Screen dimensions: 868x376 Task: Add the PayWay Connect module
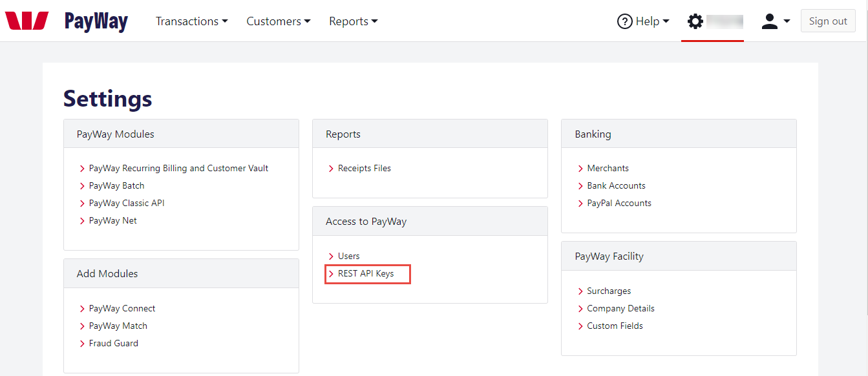click(122, 308)
